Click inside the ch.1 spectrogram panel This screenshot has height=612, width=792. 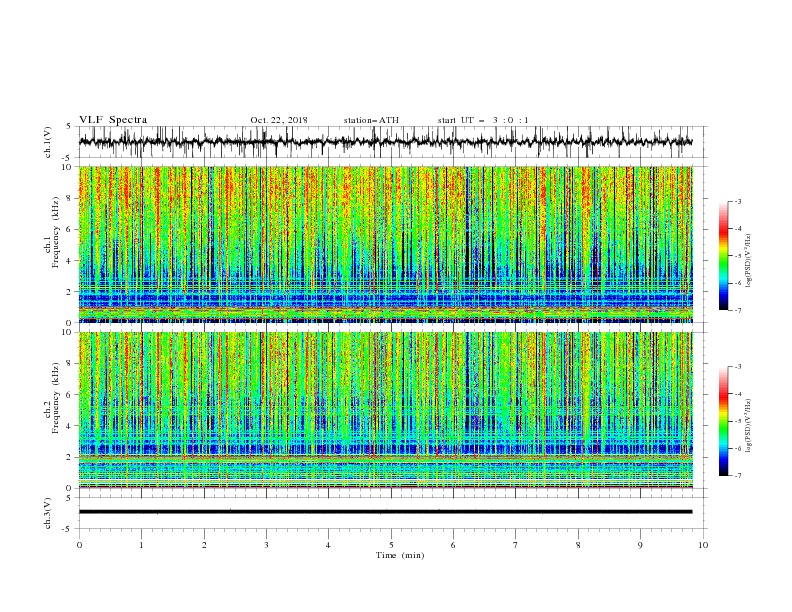tap(385, 244)
